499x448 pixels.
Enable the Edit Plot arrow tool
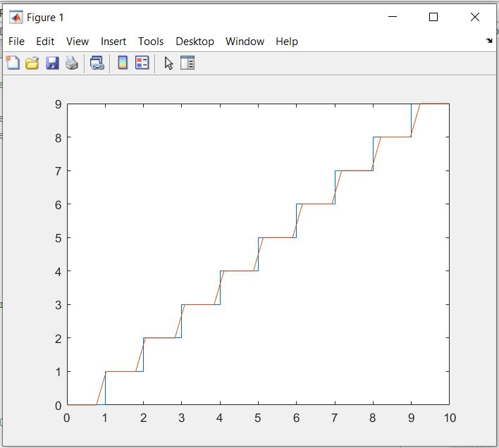click(168, 63)
